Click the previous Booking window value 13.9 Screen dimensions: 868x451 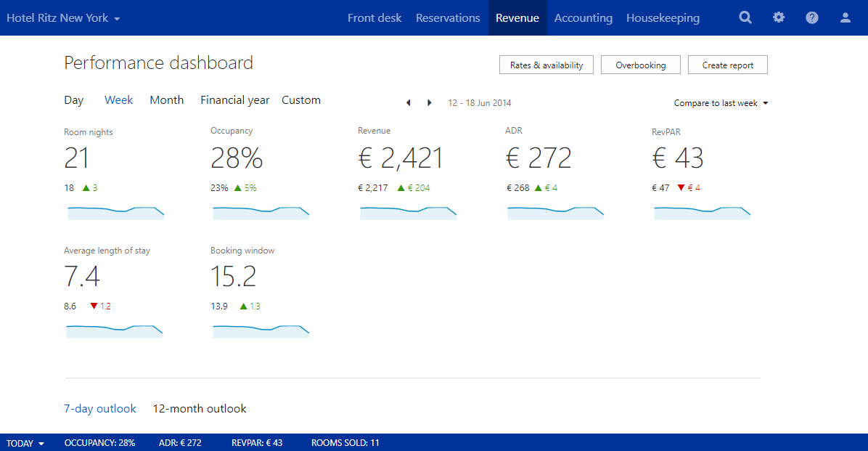[x=219, y=306]
